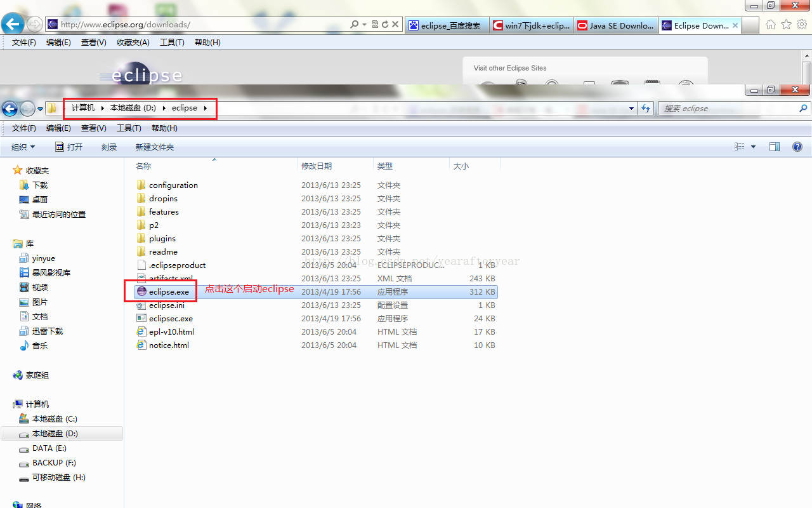The height and width of the screenshot is (508, 812).
Task: Switch to eclipse_百度搜索 browser tab
Action: tap(446, 25)
